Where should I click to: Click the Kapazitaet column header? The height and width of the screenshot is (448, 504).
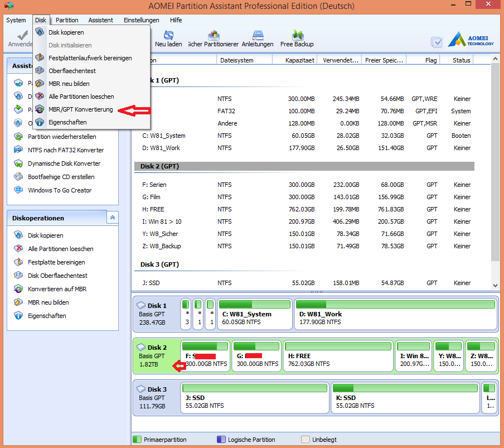coord(295,60)
